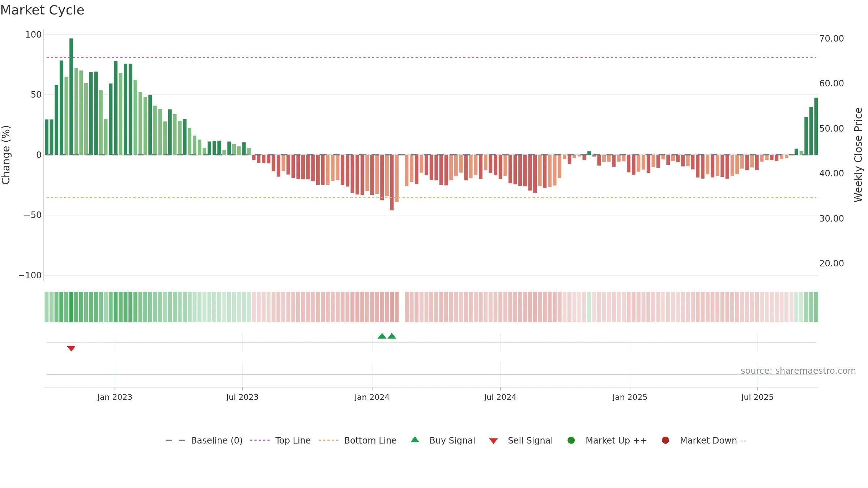Image resolution: width=868 pixels, height=488 pixels.
Task: Click the green Market Up circle icon
Action: click(571, 440)
